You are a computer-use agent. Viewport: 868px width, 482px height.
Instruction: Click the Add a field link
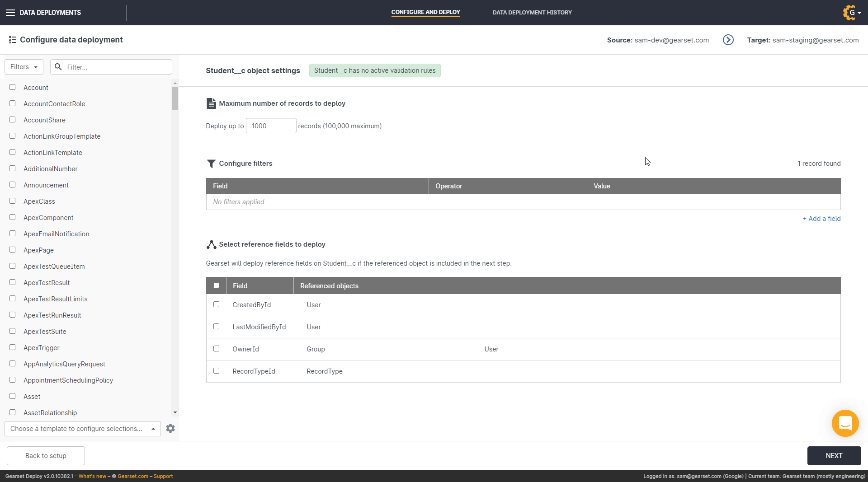click(821, 218)
